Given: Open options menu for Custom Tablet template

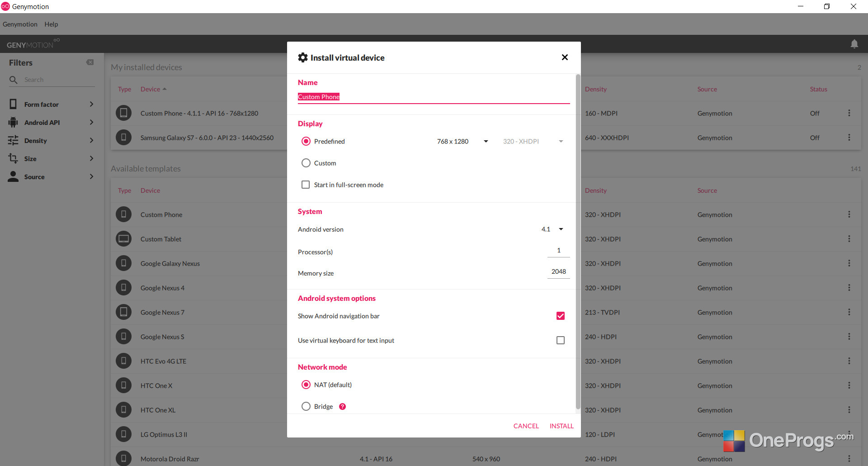Looking at the screenshot, I should [849, 239].
